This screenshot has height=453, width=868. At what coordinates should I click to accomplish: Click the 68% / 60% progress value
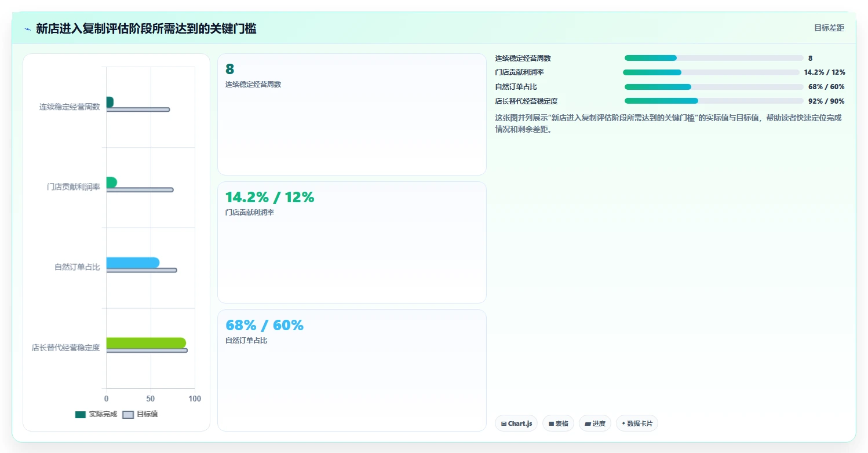point(826,87)
